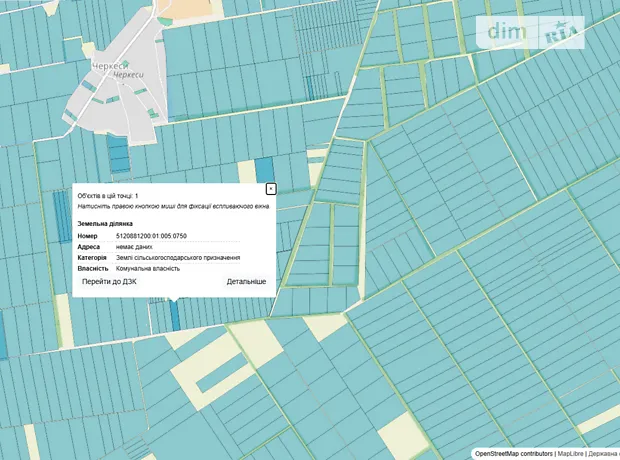Click the 'Земельна ділянка' heading in popup
The height and width of the screenshot is (460, 620).
click(x=105, y=223)
